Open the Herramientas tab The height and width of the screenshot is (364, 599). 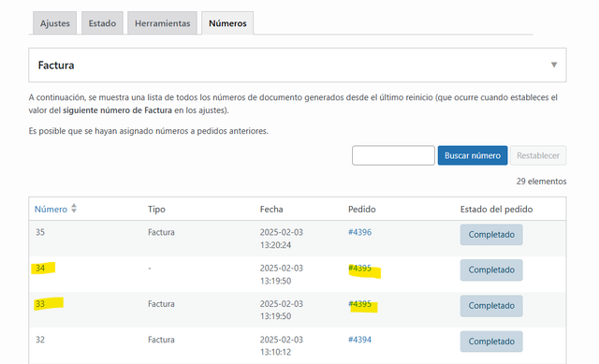(162, 22)
